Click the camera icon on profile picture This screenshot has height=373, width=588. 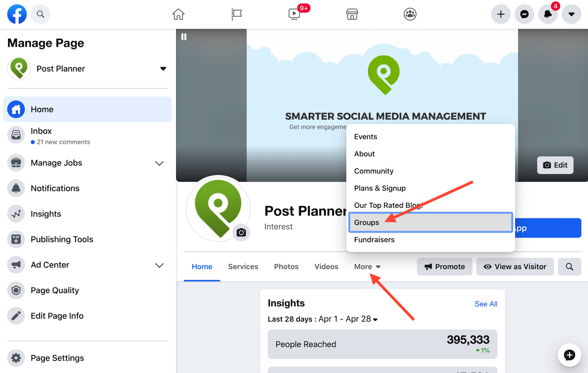tap(241, 232)
